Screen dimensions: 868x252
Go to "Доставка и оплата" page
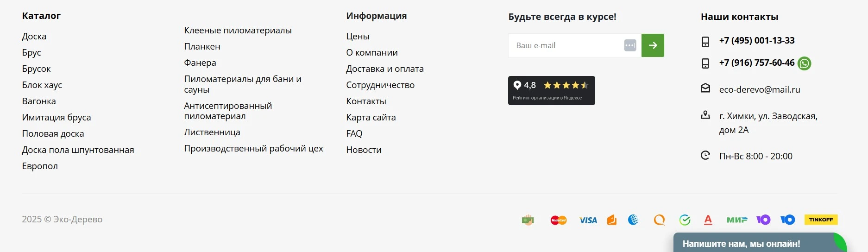pos(384,69)
